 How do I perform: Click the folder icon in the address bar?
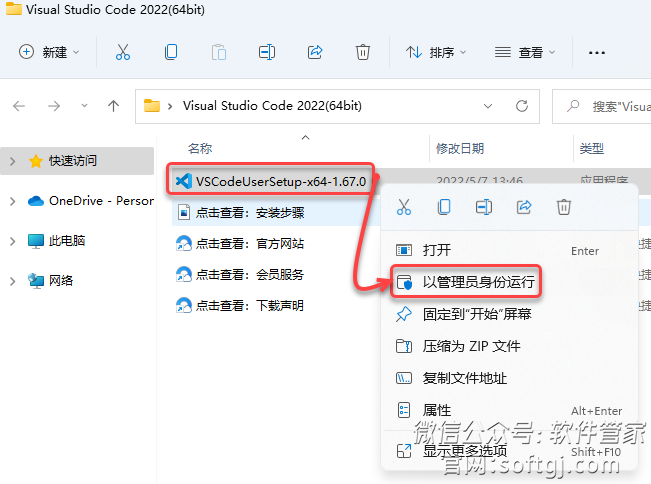(152, 106)
